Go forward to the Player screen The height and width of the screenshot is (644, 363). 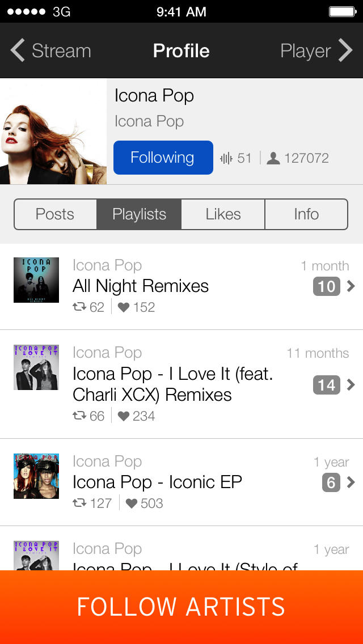tap(316, 51)
